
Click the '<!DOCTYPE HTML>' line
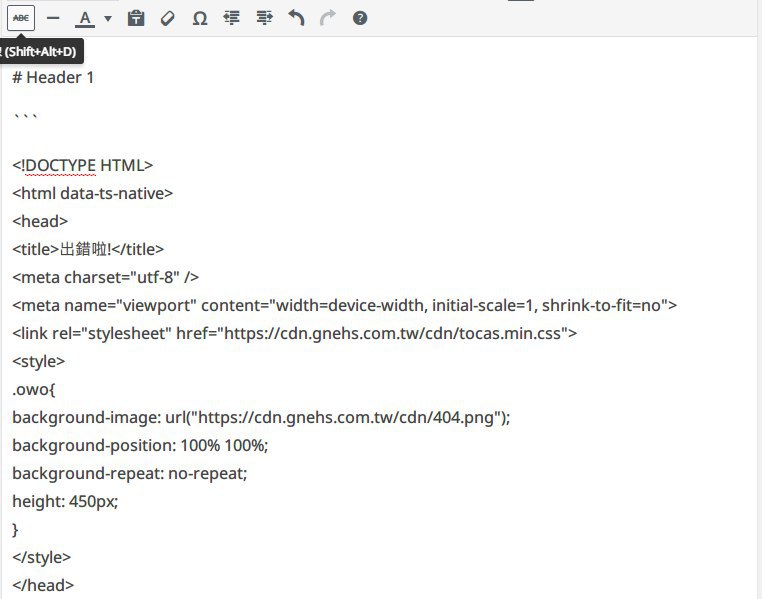tap(83, 165)
